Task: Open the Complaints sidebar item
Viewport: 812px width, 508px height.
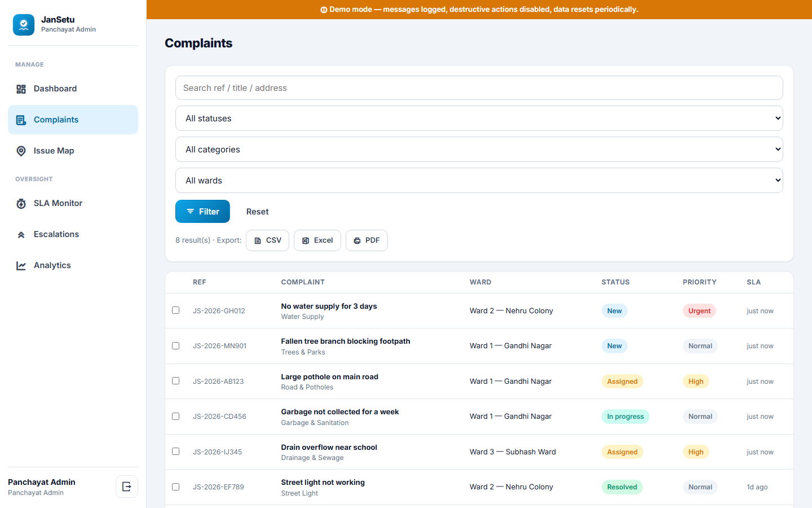Action: tap(73, 120)
